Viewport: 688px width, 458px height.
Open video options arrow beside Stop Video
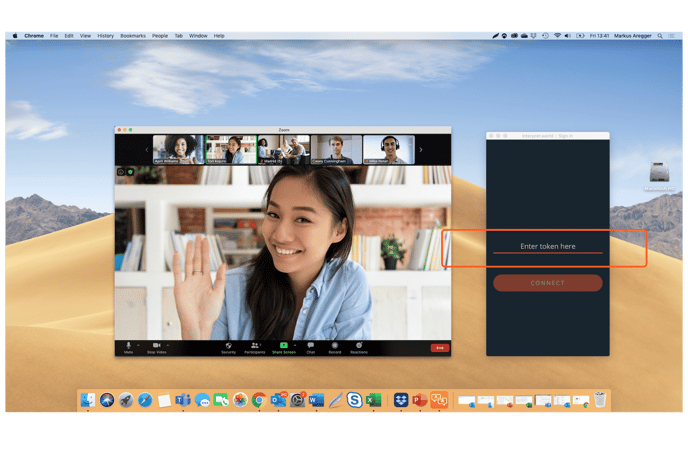click(x=168, y=345)
